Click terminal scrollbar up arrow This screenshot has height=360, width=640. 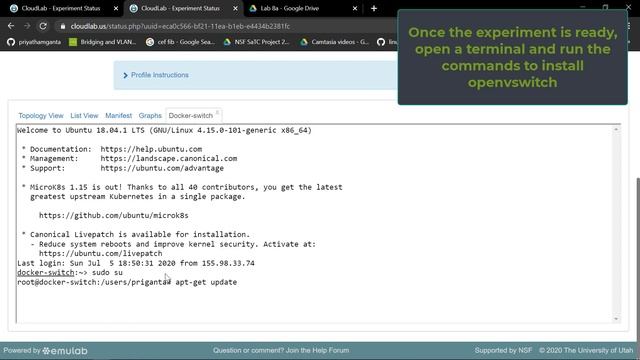(616, 129)
